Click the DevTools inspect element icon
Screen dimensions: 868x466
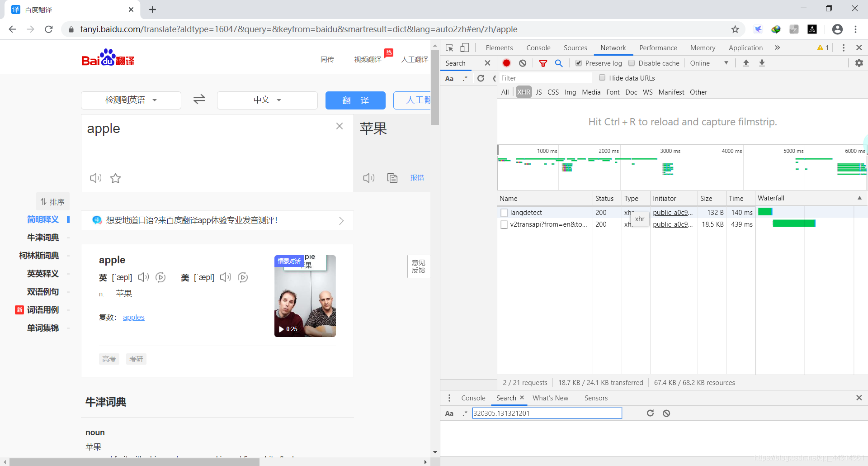point(449,48)
